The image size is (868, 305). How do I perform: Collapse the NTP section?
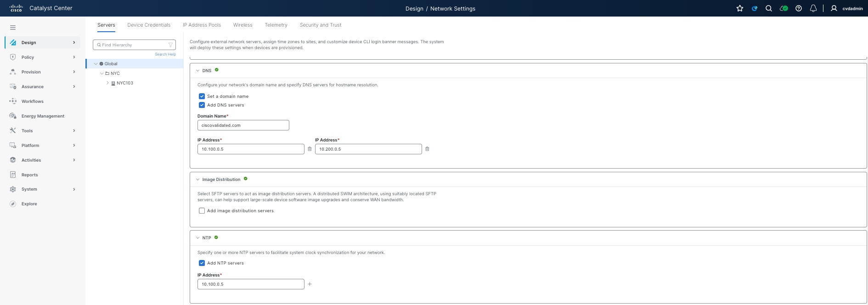197,238
